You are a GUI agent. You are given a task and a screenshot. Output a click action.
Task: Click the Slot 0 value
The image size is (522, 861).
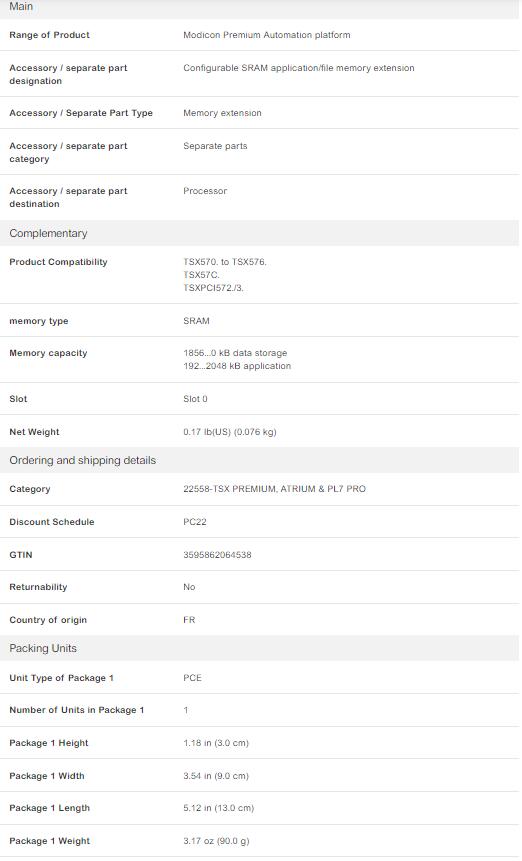[x=195, y=399]
